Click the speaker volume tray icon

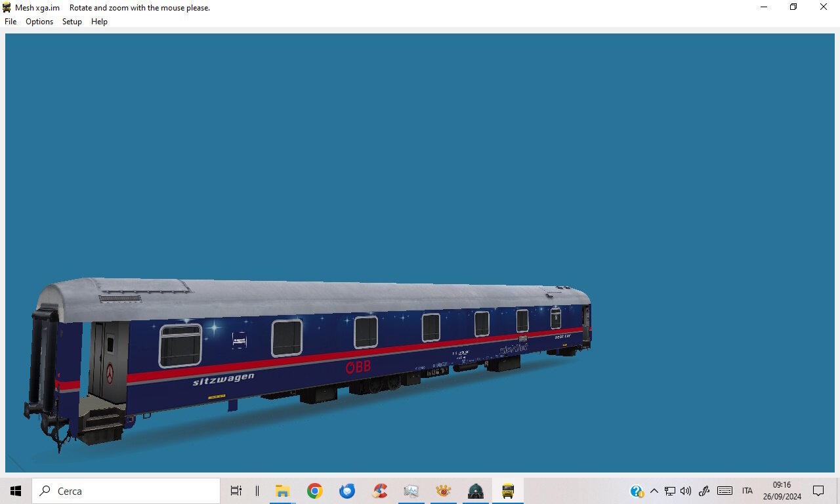[x=686, y=491]
